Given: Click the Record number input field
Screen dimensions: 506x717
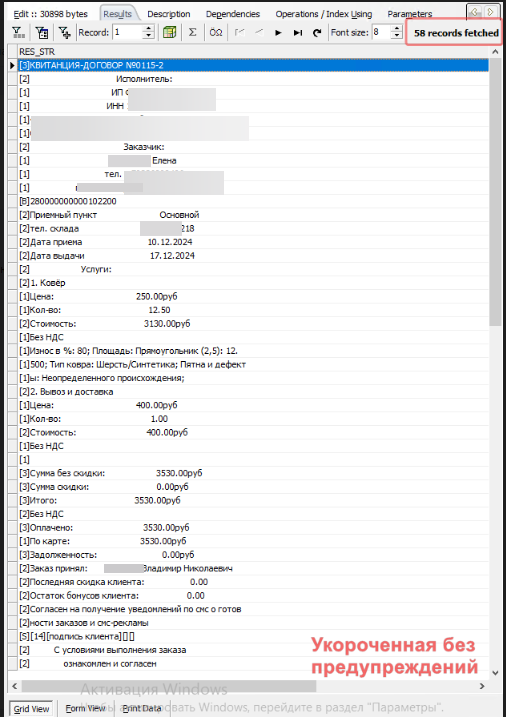Looking at the screenshot, I should pyautogui.click(x=128, y=32).
